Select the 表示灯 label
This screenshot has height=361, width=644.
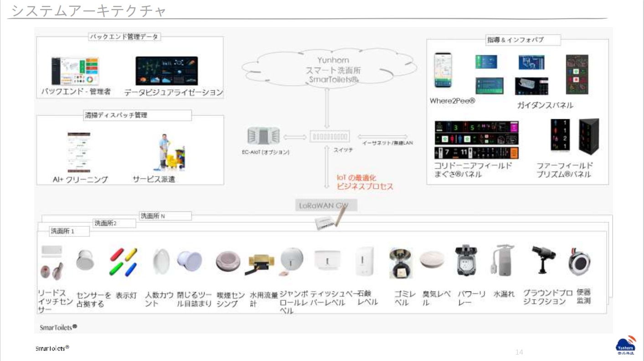126,295
